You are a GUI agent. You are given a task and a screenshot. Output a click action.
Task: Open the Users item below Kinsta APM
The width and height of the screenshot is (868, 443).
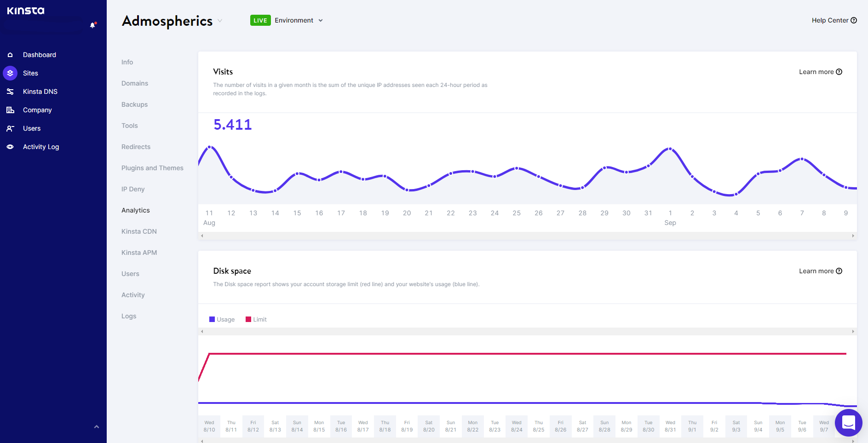coord(130,274)
